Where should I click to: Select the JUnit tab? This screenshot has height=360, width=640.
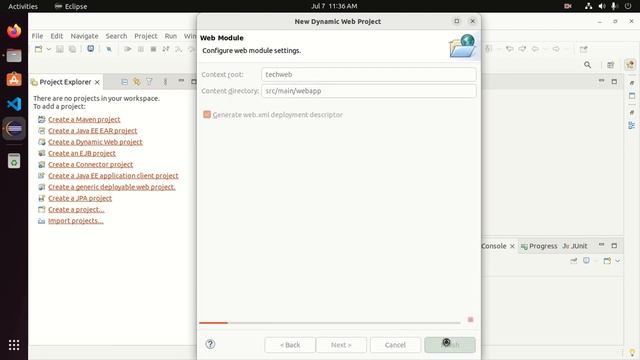coord(575,246)
